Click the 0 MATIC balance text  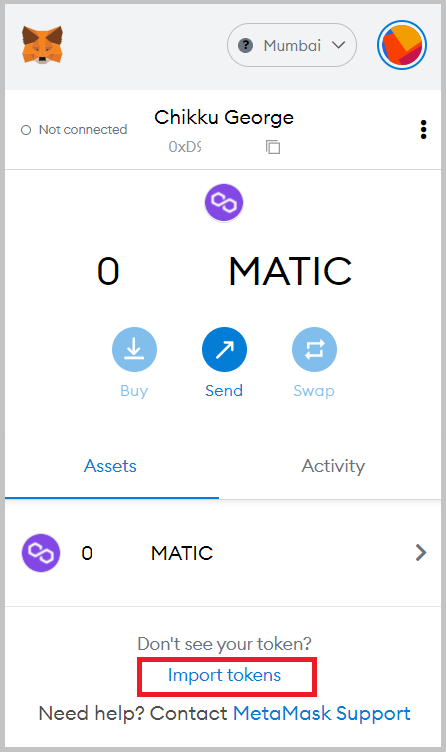point(224,271)
